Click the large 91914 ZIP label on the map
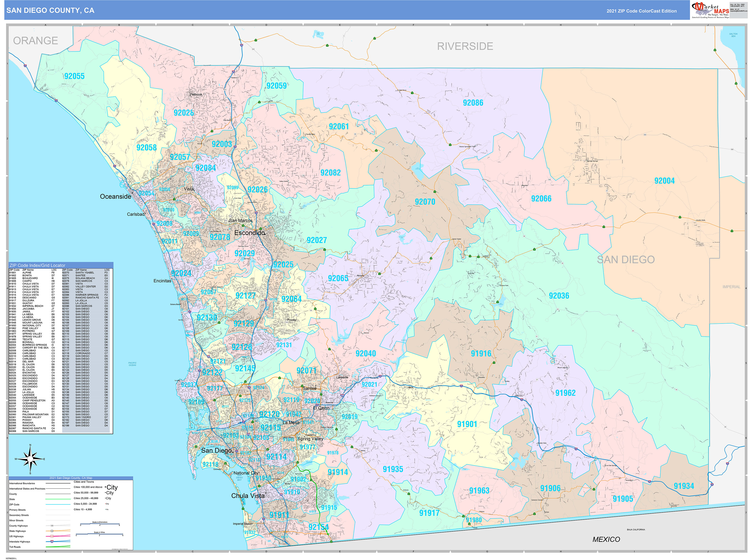The width and height of the screenshot is (751, 560). point(338,472)
